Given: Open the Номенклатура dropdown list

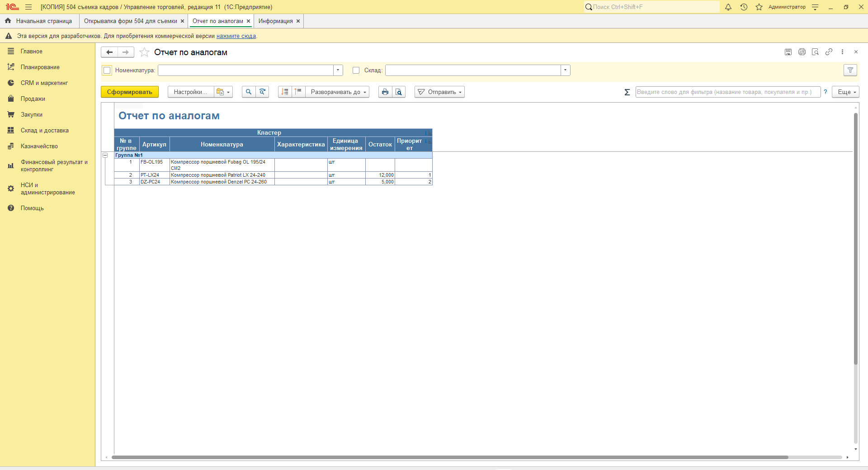Looking at the screenshot, I should [x=338, y=70].
